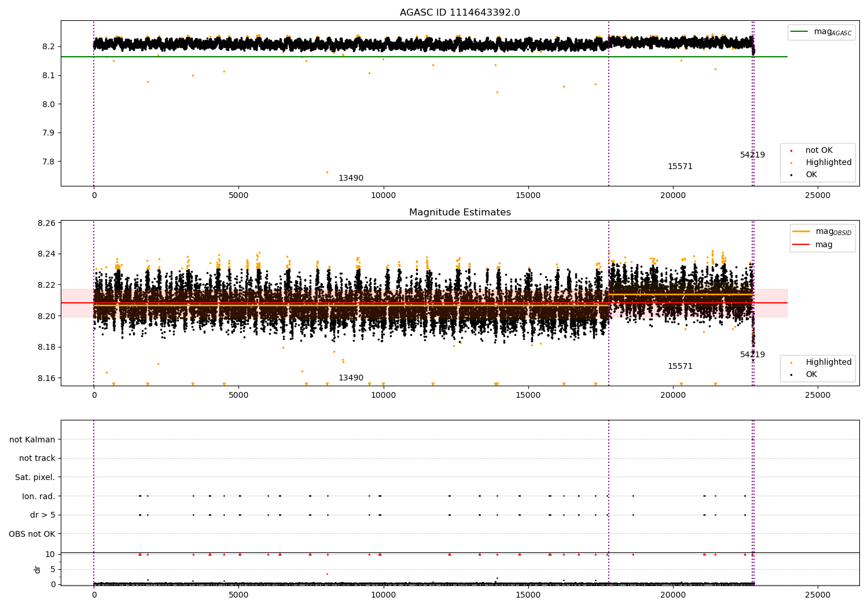The image size is (868, 608).
Task: Click y-tick '7.9' on the top plot
Action: click(48, 133)
